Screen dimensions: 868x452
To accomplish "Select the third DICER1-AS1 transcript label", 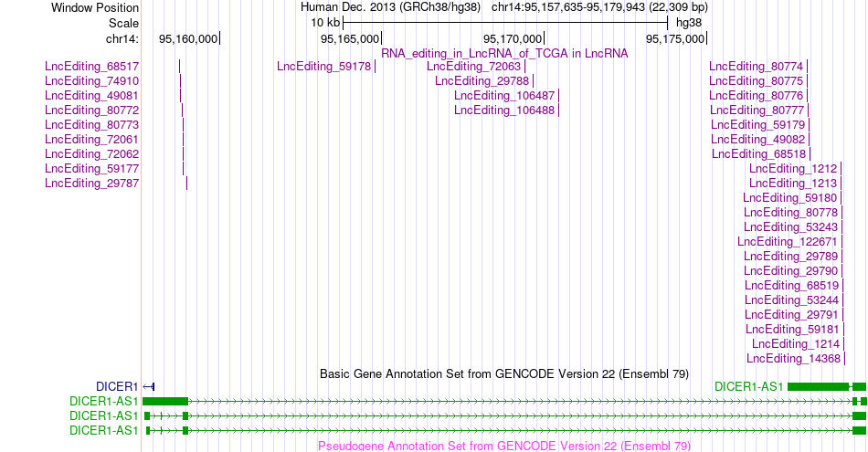I will (x=103, y=430).
